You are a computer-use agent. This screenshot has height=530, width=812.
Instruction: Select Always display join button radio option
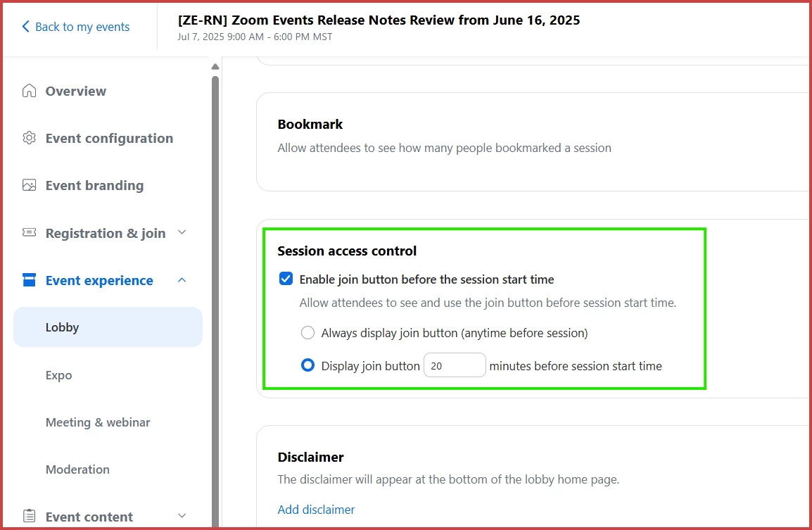tap(307, 333)
